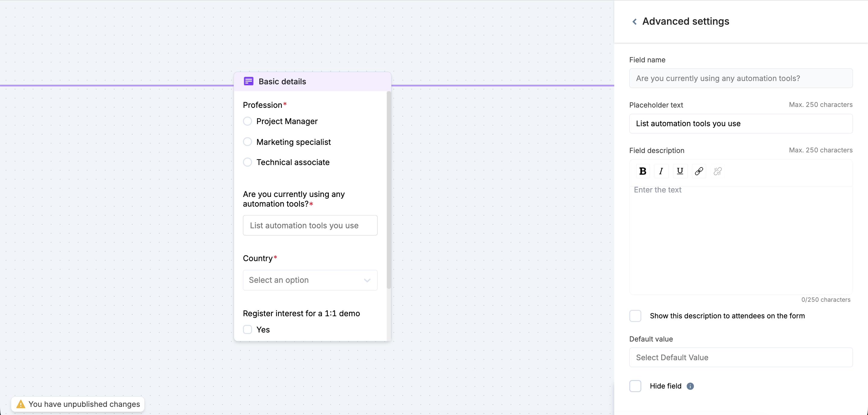Screen dimensions: 868x415
Task: Click the insert link icon
Action: point(699,171)
